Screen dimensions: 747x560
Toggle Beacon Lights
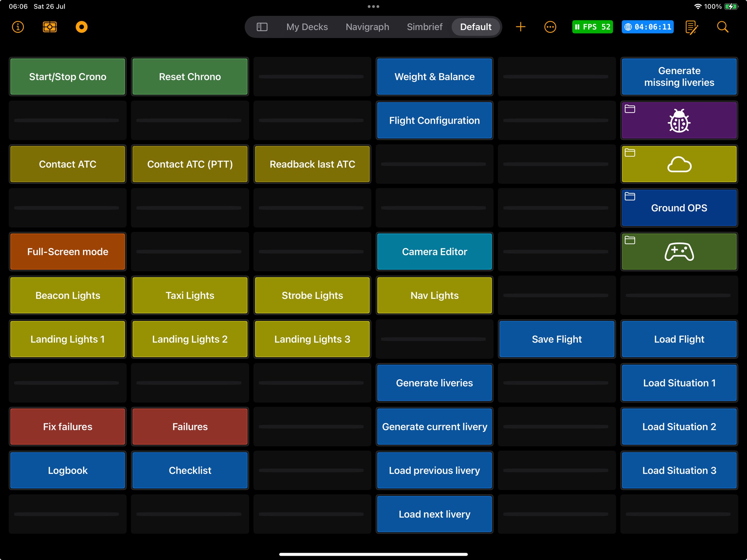68,296
